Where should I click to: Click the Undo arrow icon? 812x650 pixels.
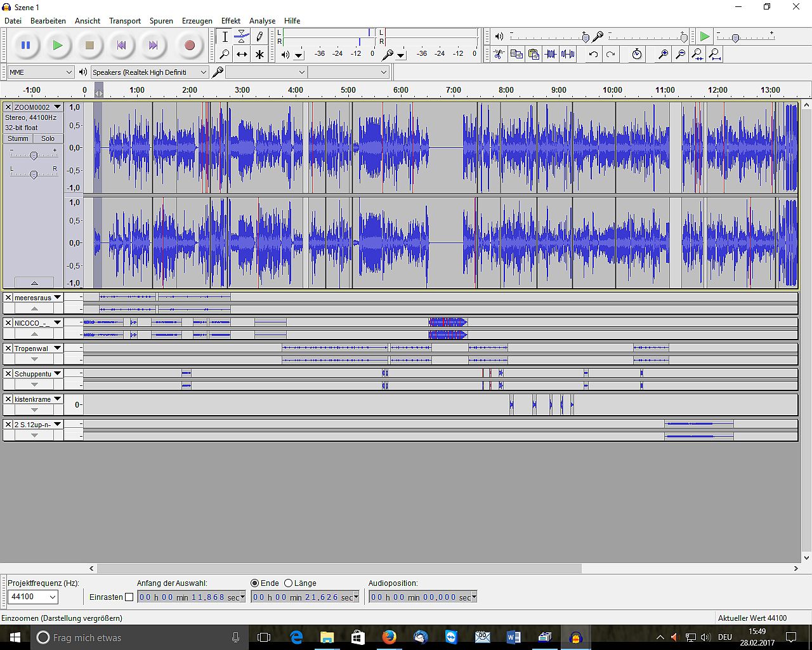593,55
